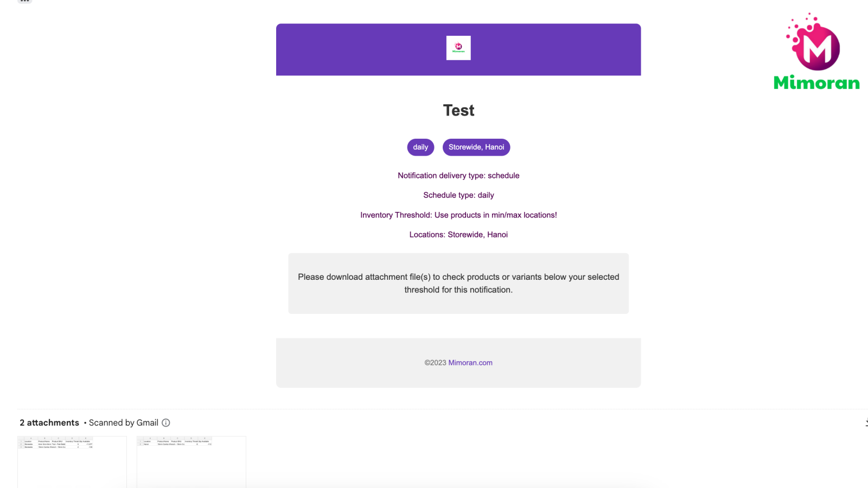868x488 pixels.
Task: Click the large Mimoran logo image
Action: point(816,52)
